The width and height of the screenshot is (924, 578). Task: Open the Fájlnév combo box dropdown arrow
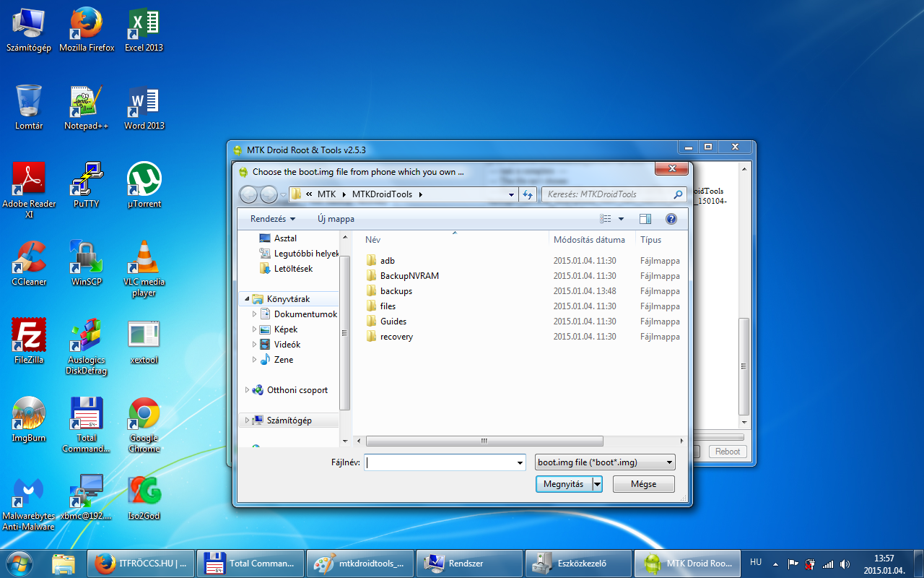point(520,462)
